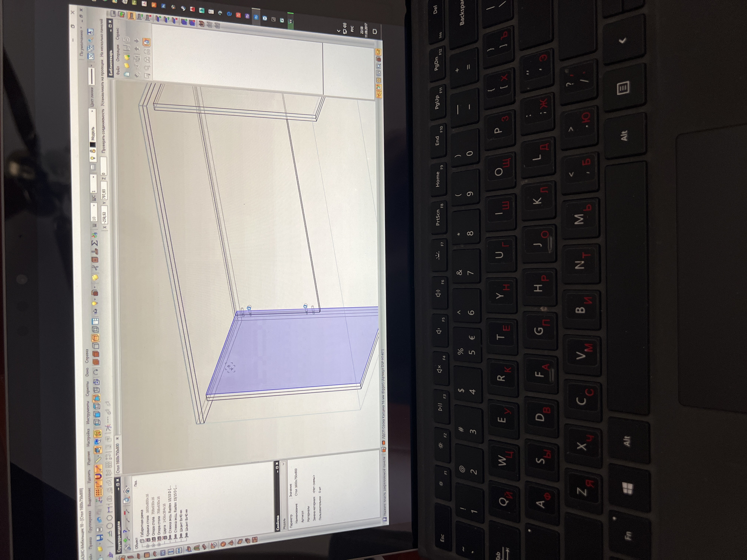Expand the Крышка стола tree node

(148, 546)
